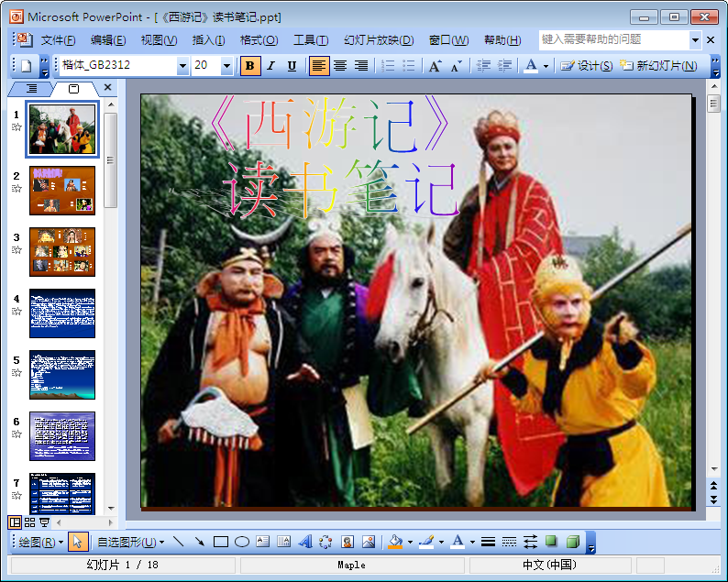
Task: Insert WordArt from the drawing toolbar
Action: (x=305, y=542)
